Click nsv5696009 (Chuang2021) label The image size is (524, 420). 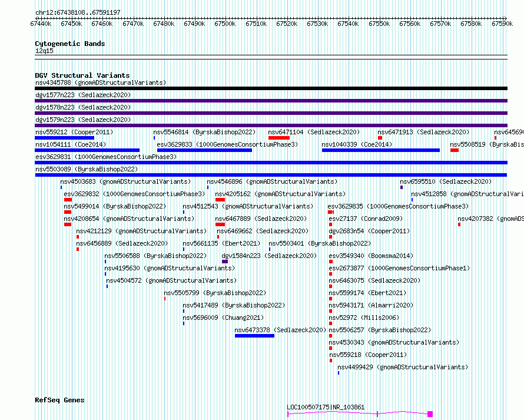(x=223, y=318)
